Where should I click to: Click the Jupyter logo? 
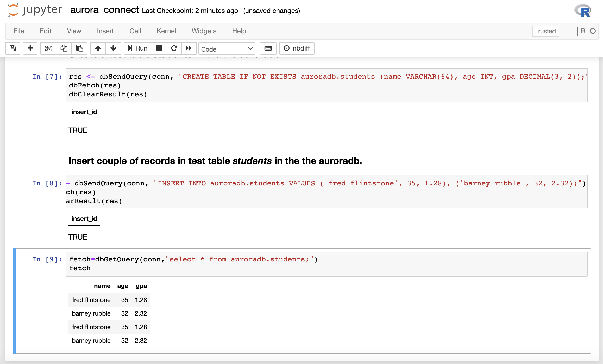pyautogui.click(x=35, y=10)
